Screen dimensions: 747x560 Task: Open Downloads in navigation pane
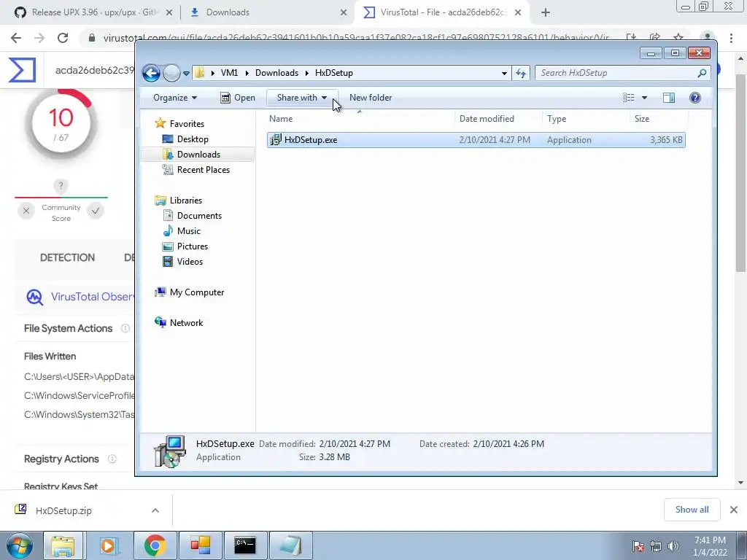[191, 155]
